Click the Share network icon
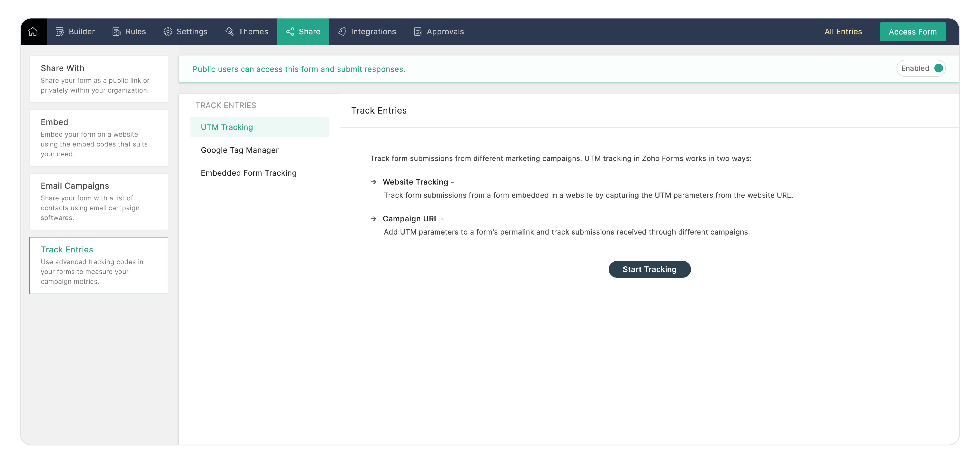Screen dimensions: 980x463 290,32
